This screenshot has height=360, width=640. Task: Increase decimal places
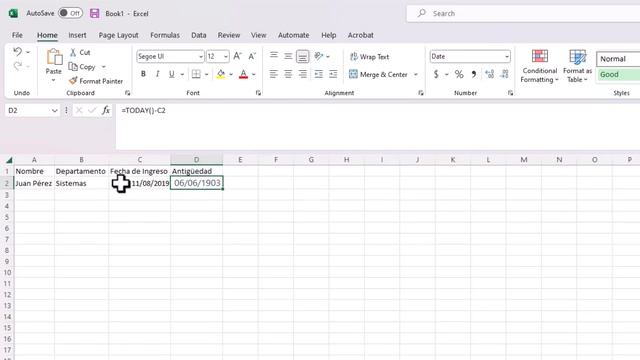489,74
